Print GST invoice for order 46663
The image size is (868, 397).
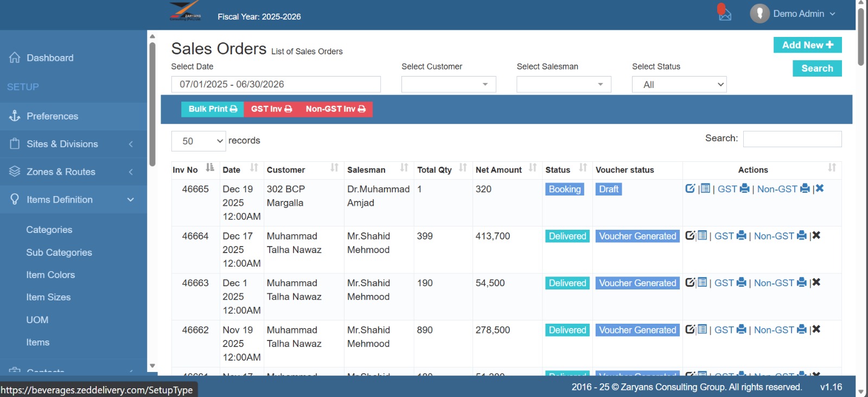(730, 283)
